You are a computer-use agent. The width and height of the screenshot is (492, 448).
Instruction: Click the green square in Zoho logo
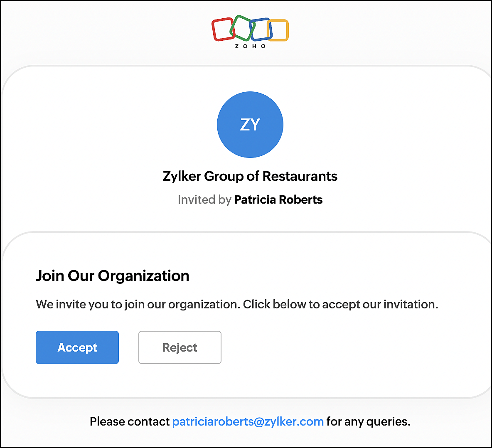(x=242, y=28)
